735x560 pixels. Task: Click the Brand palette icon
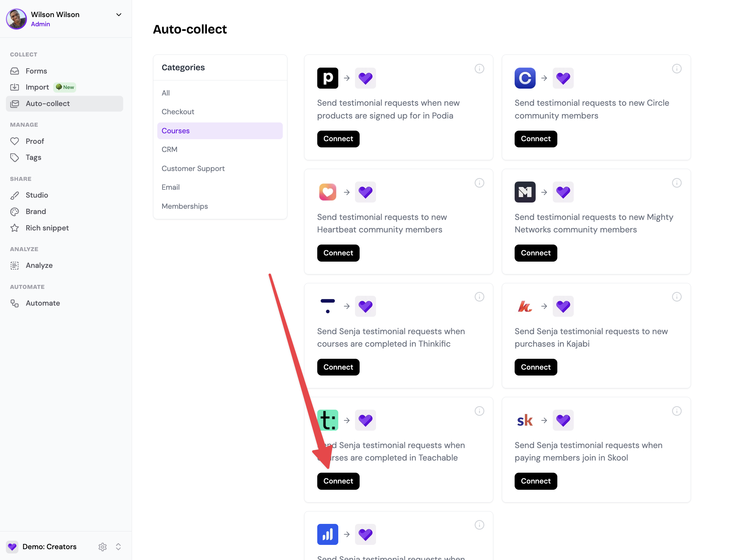(x=15, y=212)
